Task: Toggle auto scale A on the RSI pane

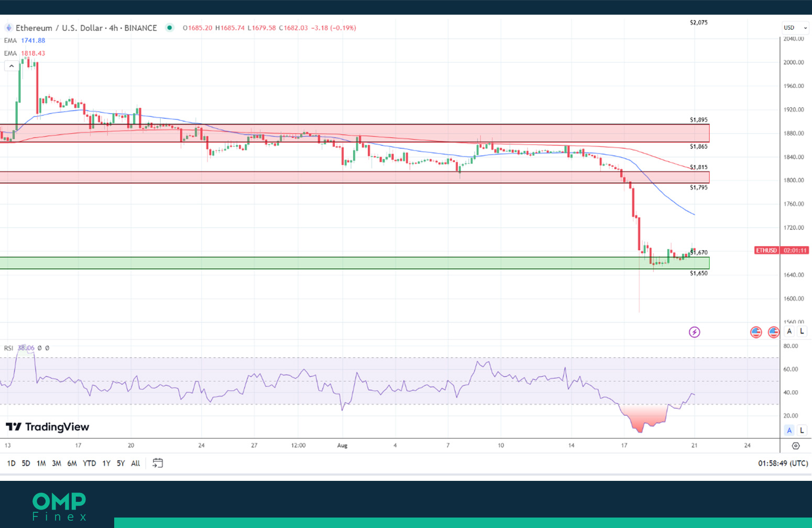Action: point(789,430)
